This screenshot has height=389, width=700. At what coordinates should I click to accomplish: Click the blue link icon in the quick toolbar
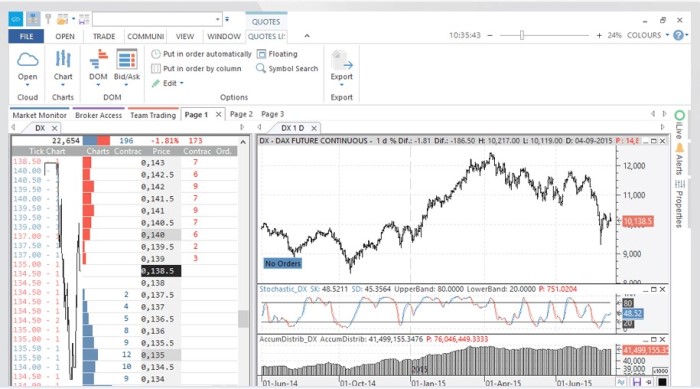tap(16, 19)
